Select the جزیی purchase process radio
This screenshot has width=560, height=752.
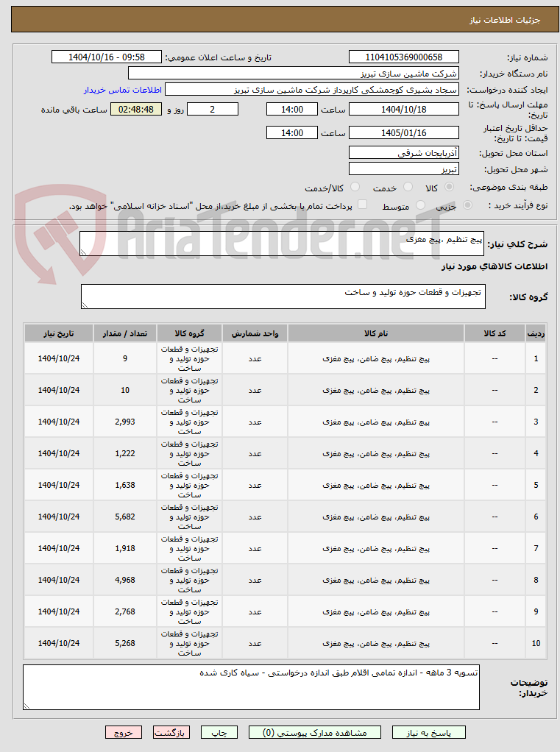[x=468, y=205]
